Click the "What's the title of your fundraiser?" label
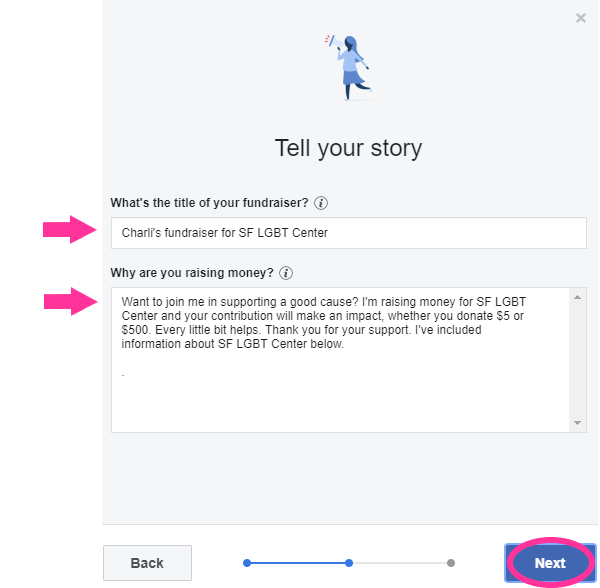Screen dimensions: 600x588 [209, 203]
